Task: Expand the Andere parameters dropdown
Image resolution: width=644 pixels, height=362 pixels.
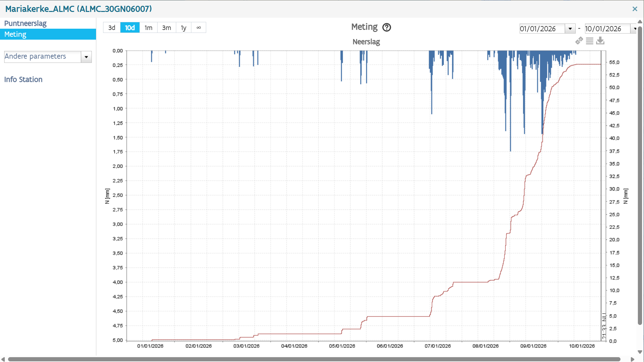Action: click(x=86, y=57)
